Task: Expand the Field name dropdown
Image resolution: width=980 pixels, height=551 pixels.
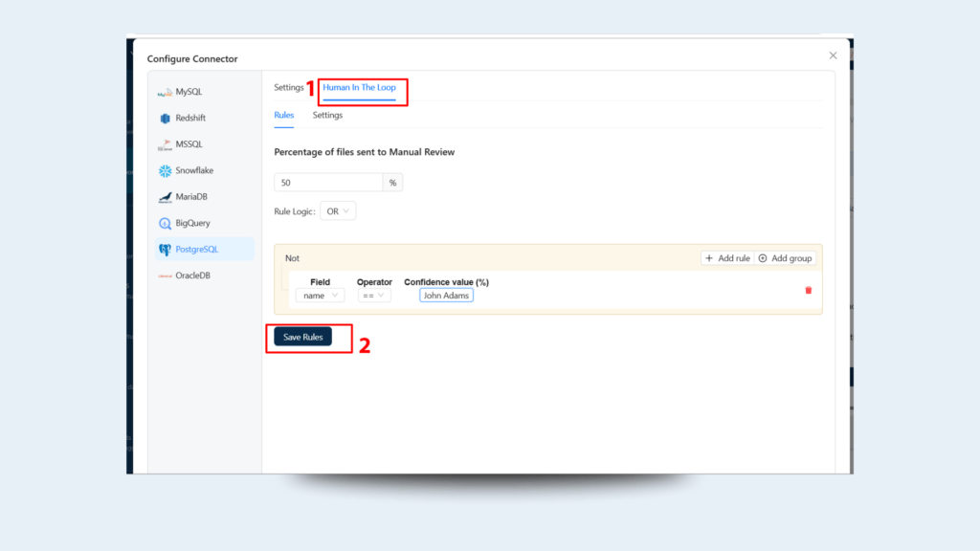Action: (x=320, y=296)
